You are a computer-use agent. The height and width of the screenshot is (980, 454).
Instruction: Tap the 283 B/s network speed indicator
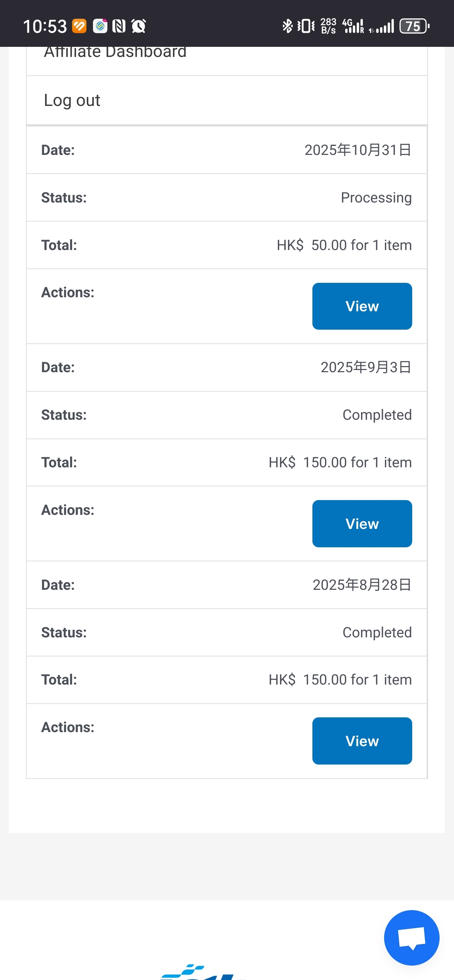coord(328,26)
